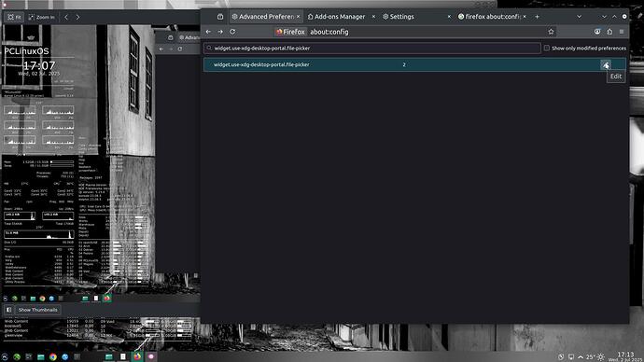Go to next image in the viewer
This screenshot has width=644, height=362.
click(77, 17)
